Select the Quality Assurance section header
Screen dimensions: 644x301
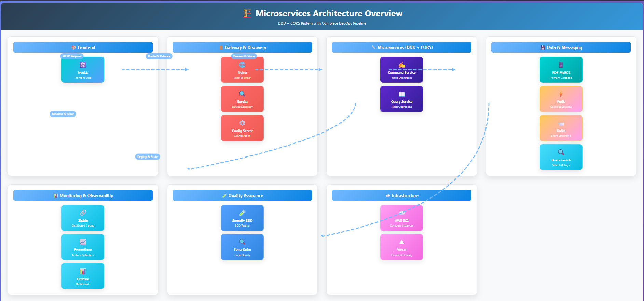click(x=242, y=195)
